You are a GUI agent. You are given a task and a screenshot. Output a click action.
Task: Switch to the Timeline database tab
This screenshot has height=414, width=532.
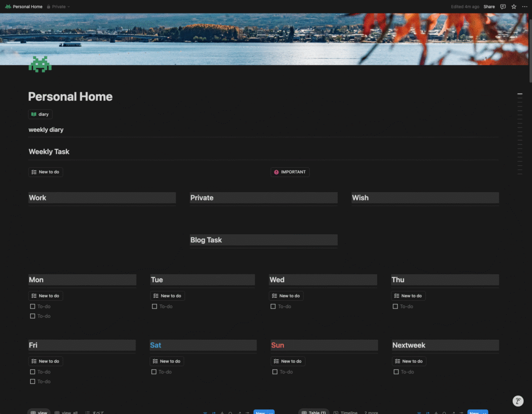click(345, 412)
